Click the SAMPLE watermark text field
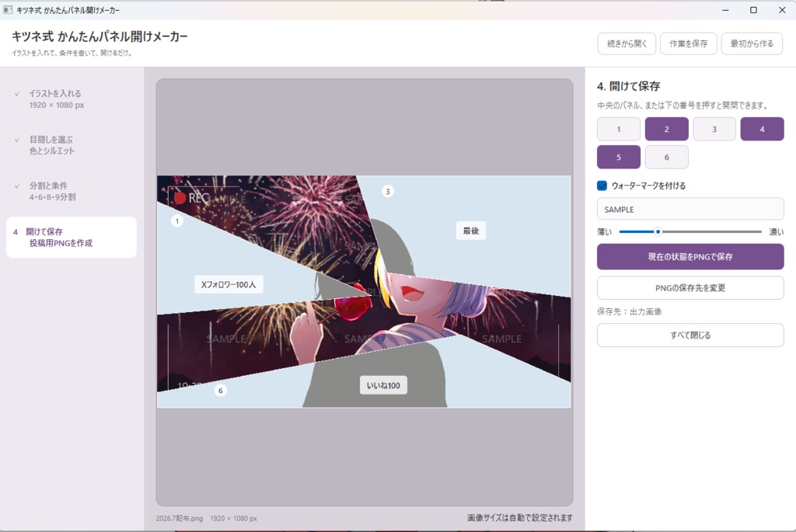This screenshot has width=796, height=532. tap(690, 209)
